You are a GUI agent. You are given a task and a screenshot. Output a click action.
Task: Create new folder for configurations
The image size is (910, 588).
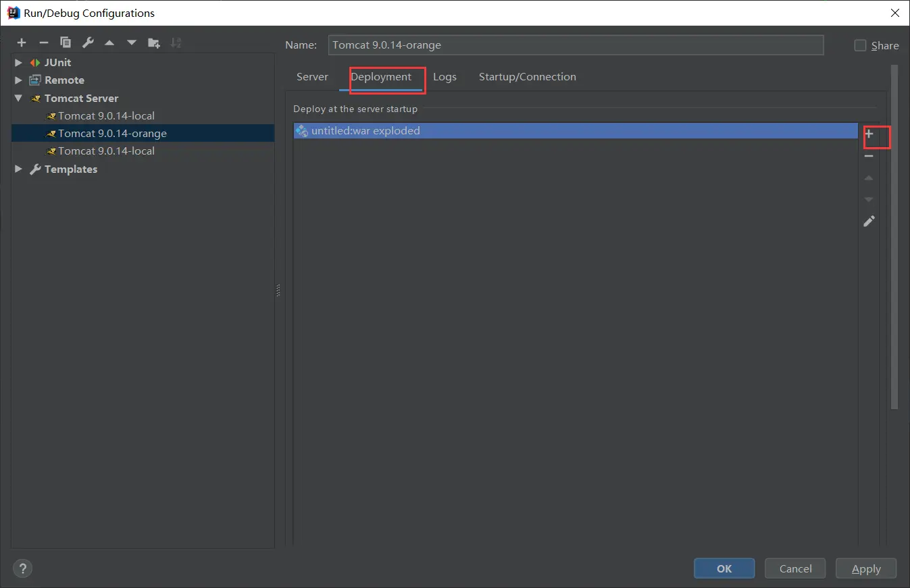[154, 43]
